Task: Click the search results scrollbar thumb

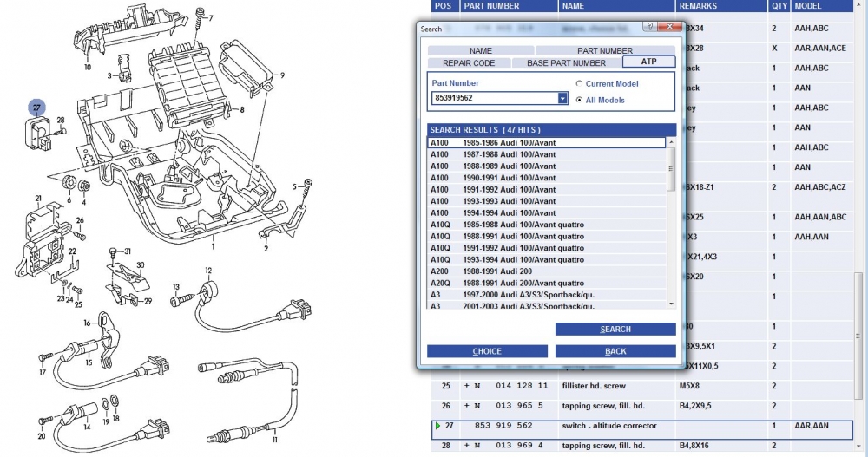Action: click(672, 169)
